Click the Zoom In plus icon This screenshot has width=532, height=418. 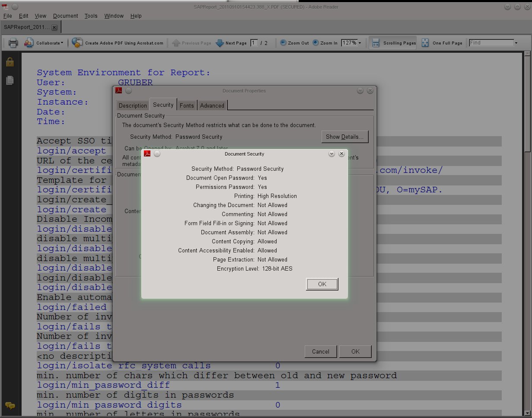(x=315, y=43)
